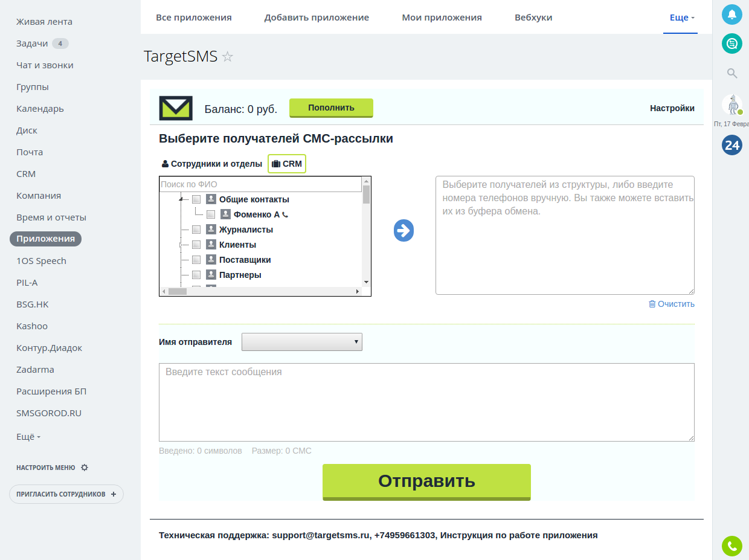Open the green phone call button
The image size is (749, 560).
[732, 546]
